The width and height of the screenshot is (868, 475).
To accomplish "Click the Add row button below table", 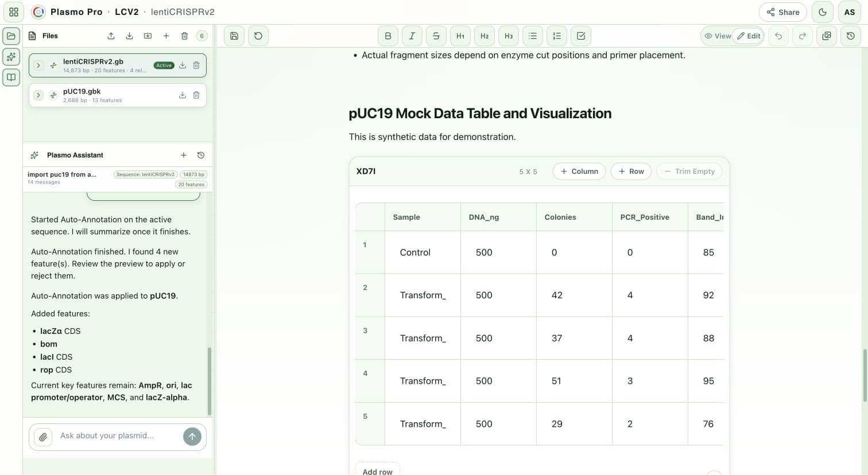I will [x=377, y=471].
